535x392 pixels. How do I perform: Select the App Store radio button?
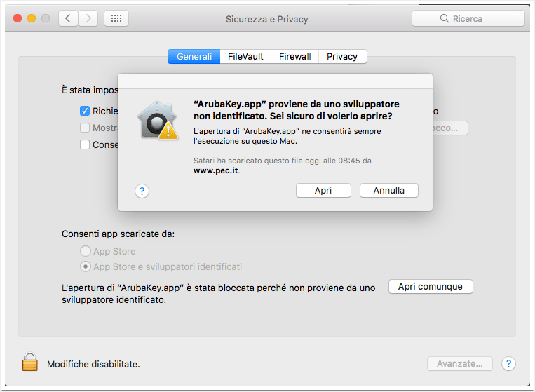pos(86,251)
